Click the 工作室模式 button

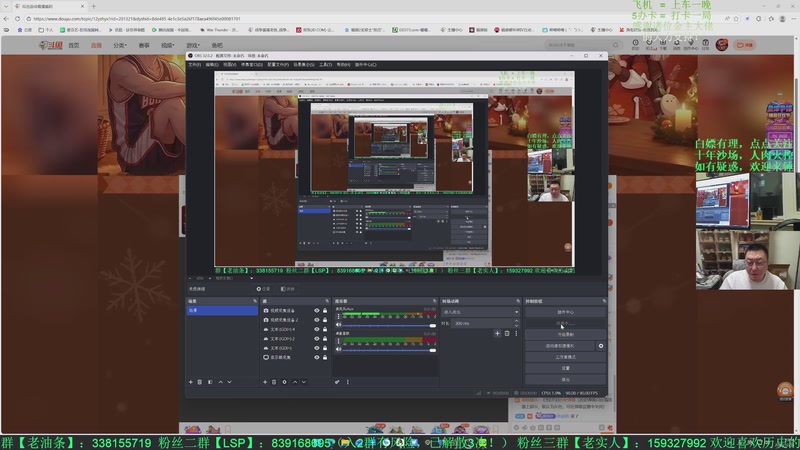(x=565, y=357)
